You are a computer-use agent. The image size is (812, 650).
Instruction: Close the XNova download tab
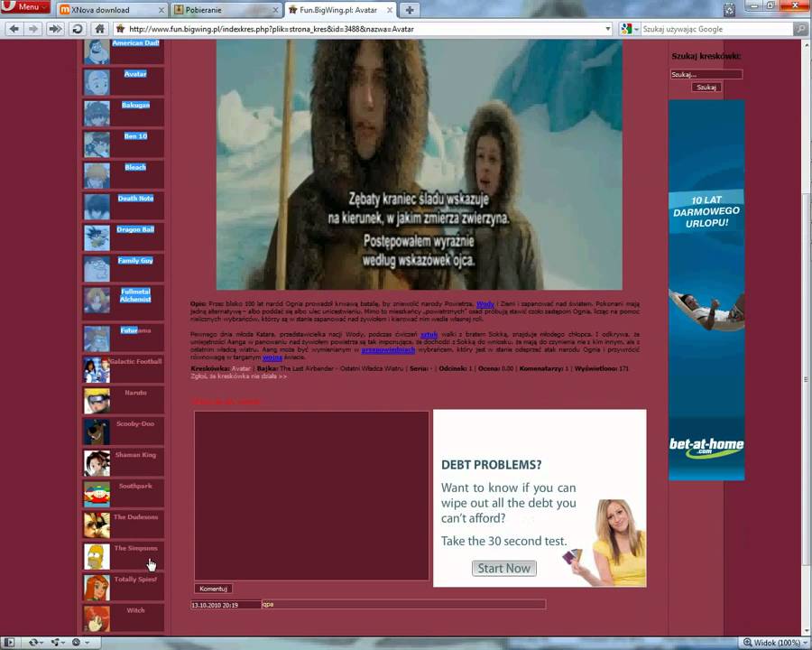click(x=161, y=10)
